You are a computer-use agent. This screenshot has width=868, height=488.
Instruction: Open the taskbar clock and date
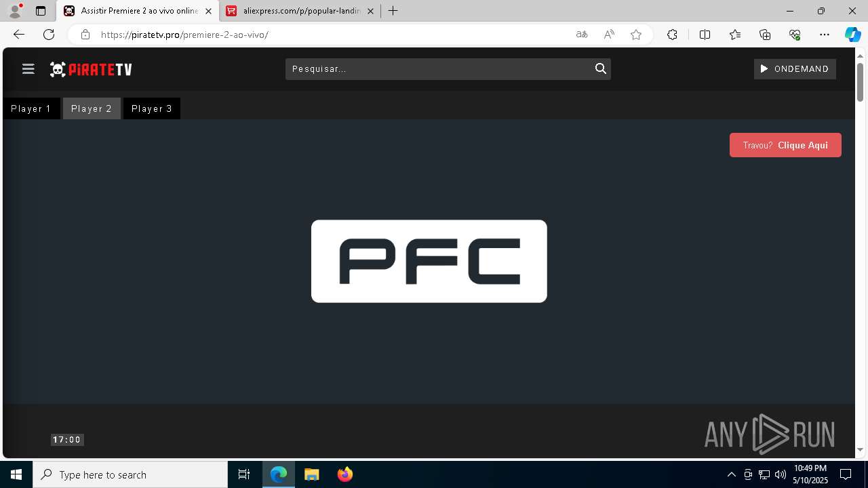[x=810, y=474]
